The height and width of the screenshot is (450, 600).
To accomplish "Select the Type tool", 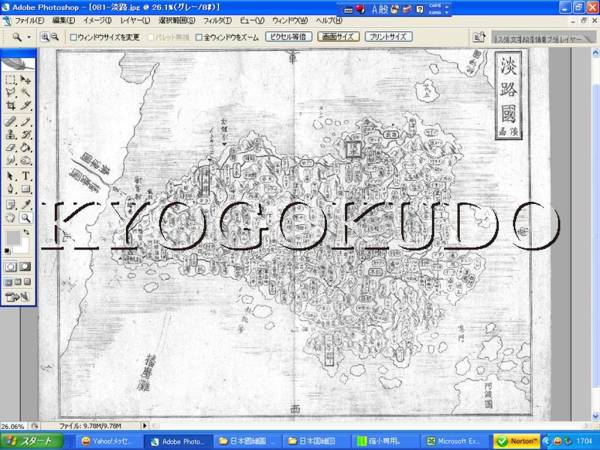I will point(25,176).
